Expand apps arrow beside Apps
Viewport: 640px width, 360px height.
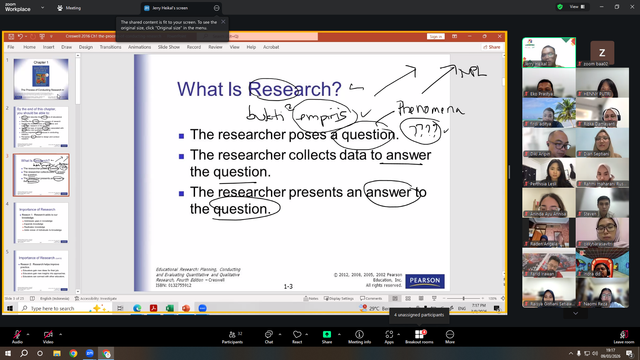point(398,334)
